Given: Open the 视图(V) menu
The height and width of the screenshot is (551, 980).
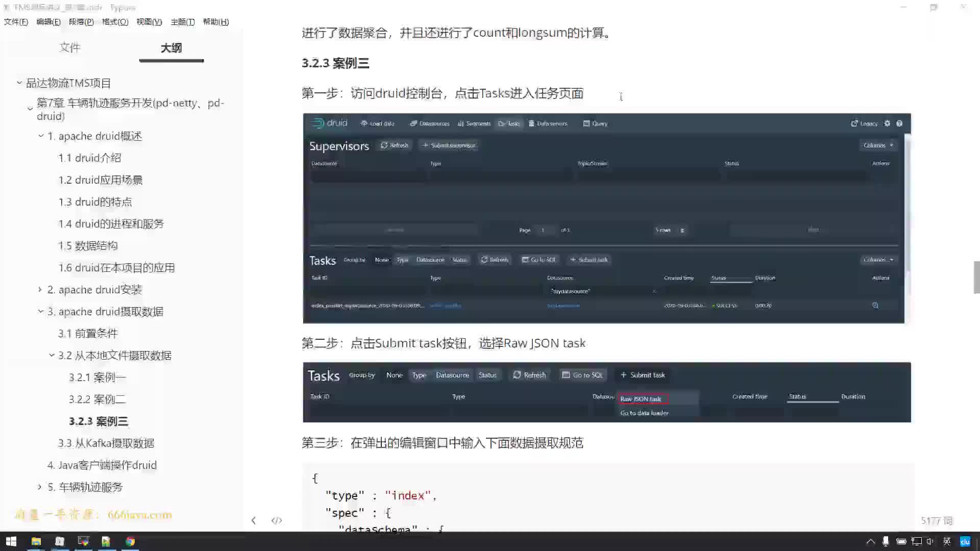Looking at the screenshot, I should pyautogui.click(x=149, y=22).
